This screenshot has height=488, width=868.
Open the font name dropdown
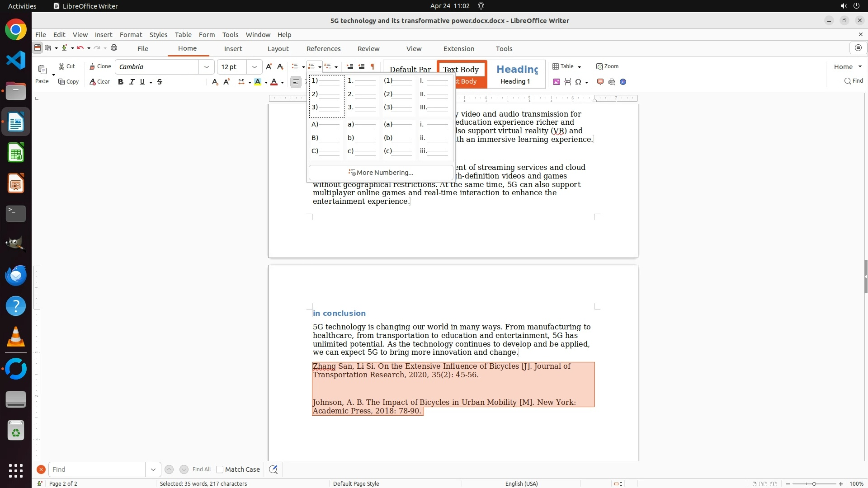pyautogui.click(x=207, y=67)
